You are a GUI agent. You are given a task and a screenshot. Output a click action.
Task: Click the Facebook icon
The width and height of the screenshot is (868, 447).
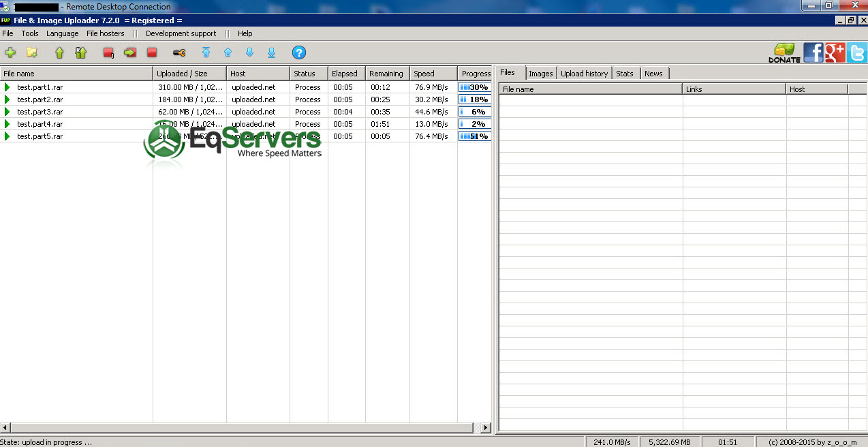click(813, 52)
